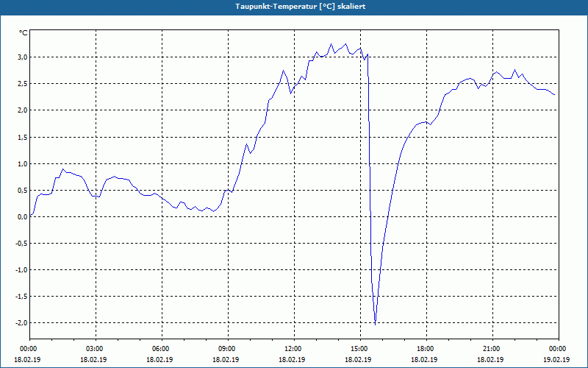Click the -2,0 y-axis label
588x368 pixels.
pos(22,323)
